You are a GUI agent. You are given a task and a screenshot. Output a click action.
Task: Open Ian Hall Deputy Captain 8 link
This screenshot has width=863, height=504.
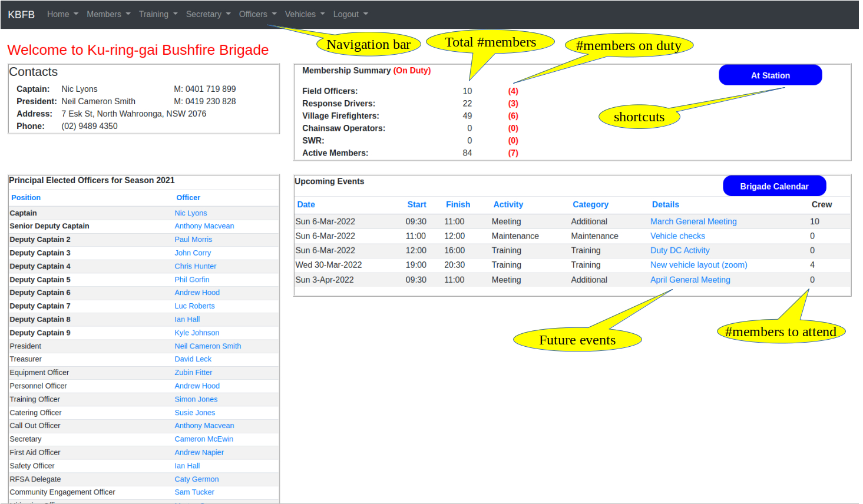pos(187,320)
